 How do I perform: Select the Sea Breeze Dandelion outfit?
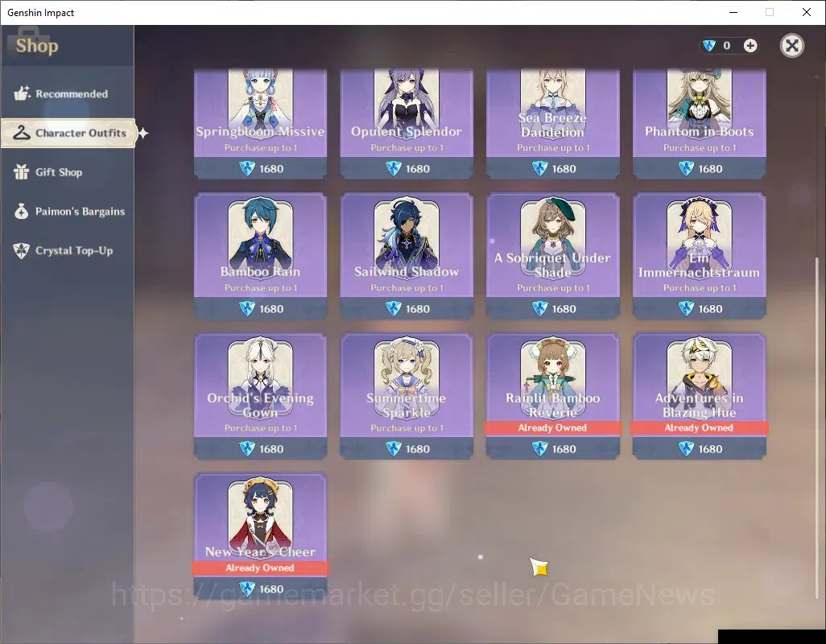pyautogui.click(x=552, y=124)
